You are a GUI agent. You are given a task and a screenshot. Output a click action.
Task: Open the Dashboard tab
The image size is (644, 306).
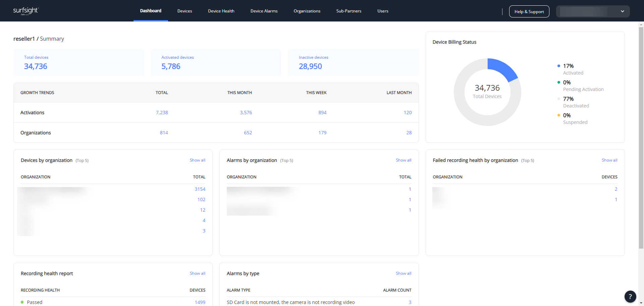coord(151,11)
